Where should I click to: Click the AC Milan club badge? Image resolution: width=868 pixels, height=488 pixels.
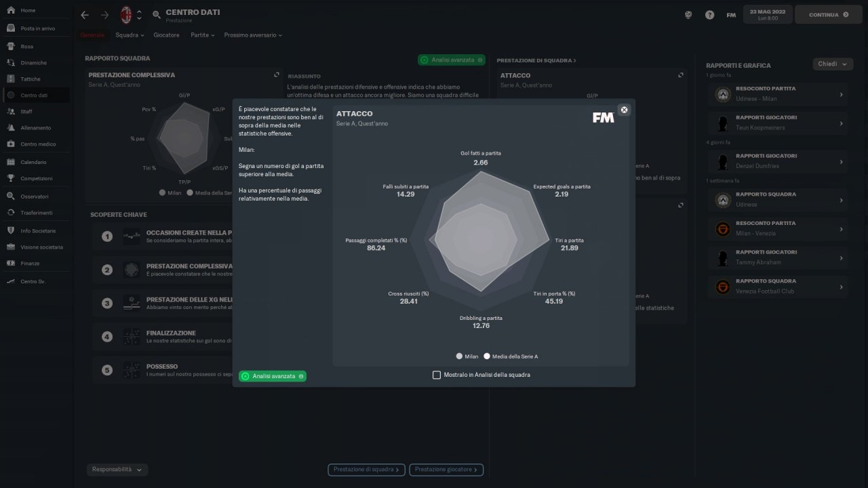(126, 14)
